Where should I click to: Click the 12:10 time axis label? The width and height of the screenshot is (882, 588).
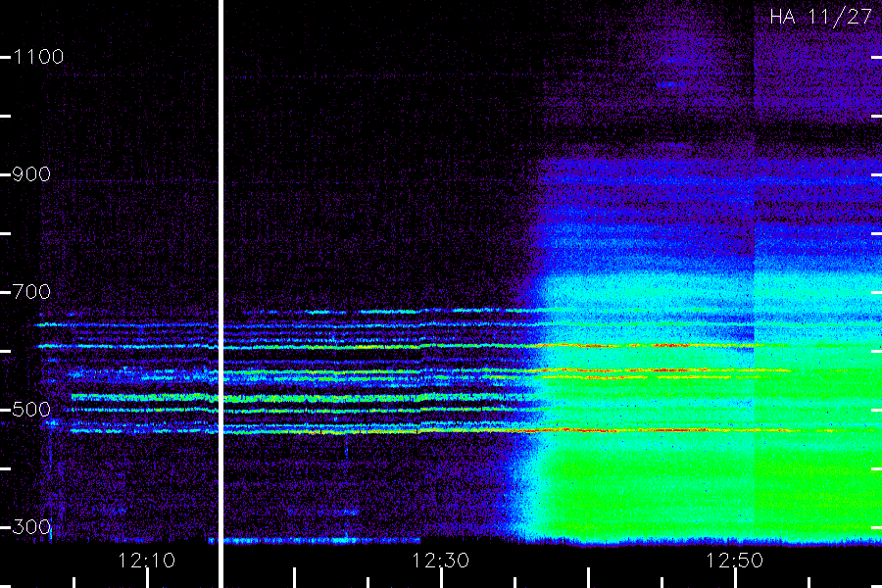[147, 561]
